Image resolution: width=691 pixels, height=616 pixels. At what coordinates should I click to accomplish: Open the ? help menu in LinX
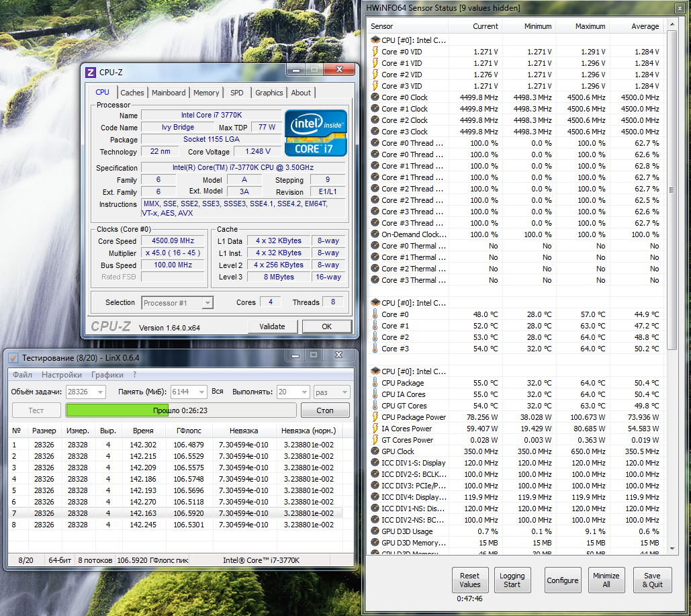click(134, 375)
